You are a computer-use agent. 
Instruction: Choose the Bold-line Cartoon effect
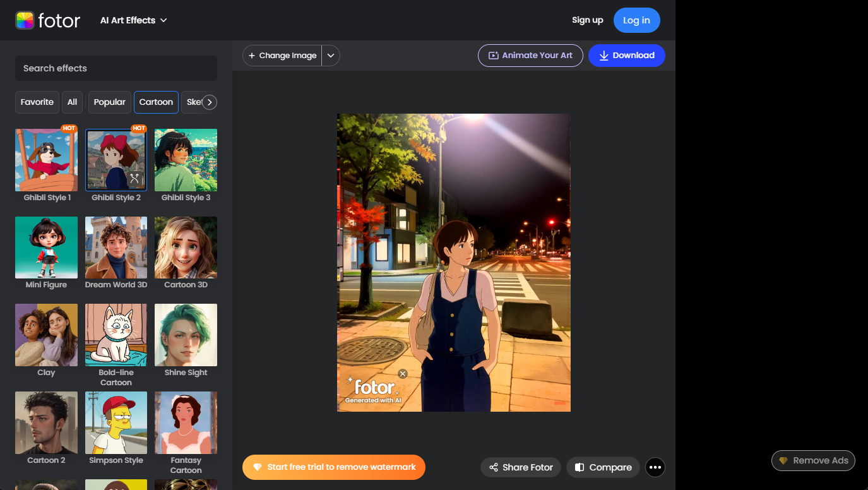pos(116,335)
